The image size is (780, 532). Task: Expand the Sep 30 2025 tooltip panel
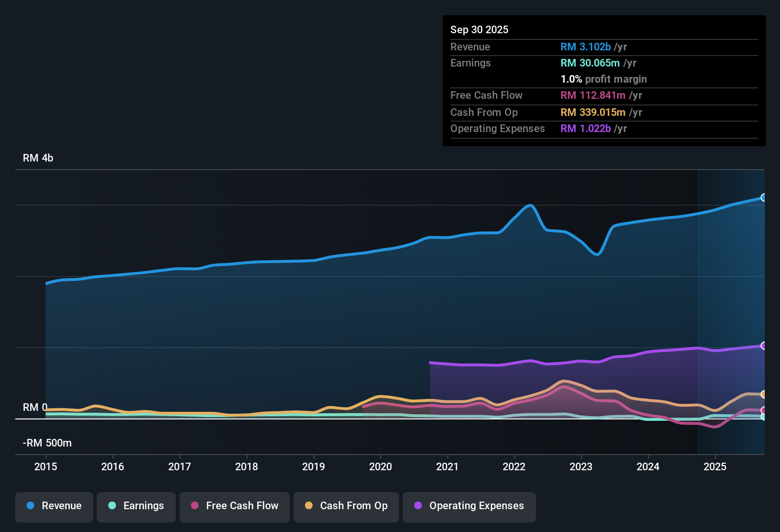coord(479,29)
